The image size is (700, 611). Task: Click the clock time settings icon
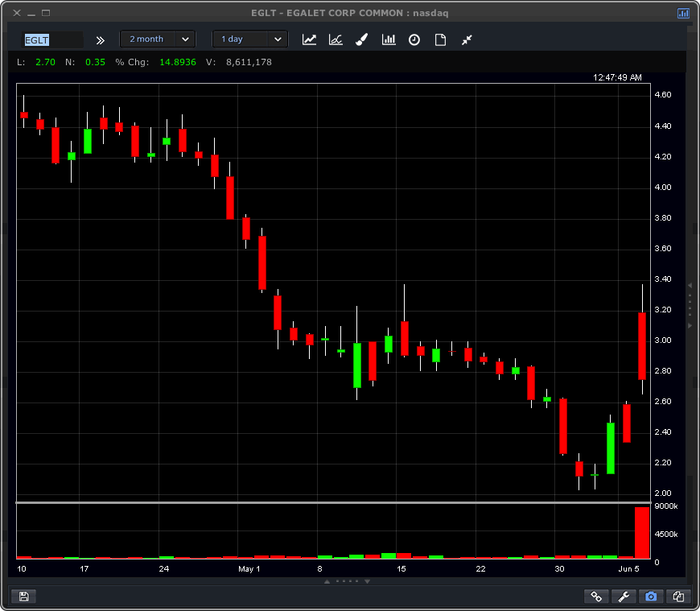click(x=414, y=39)
